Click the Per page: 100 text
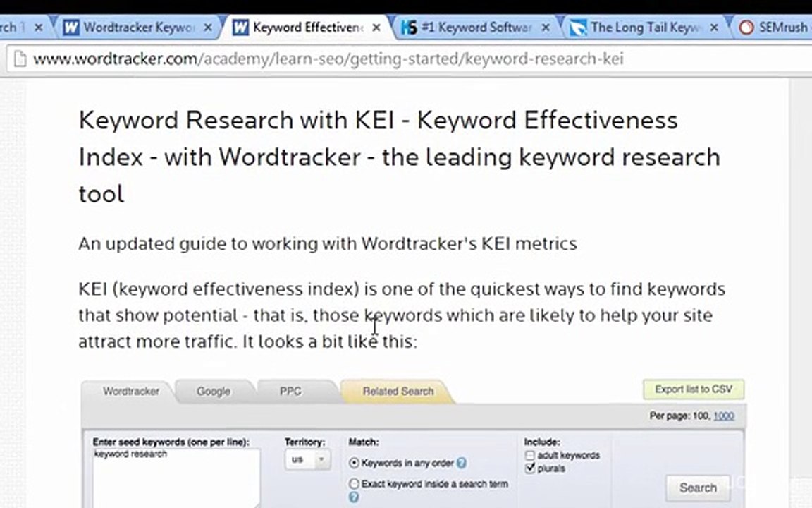The height and width of the screenshot is (508, 812). point(679,416)
